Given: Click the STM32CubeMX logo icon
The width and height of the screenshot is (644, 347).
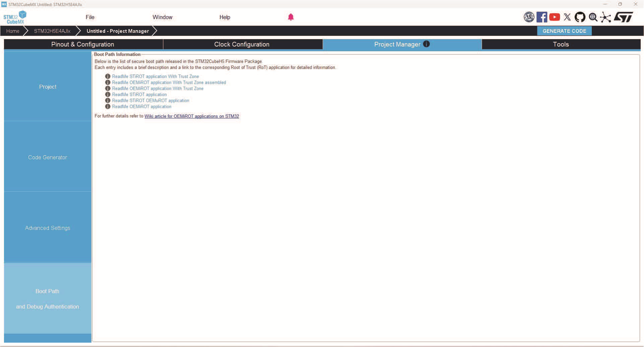Looking at the screenshot, I should point(15,17).
